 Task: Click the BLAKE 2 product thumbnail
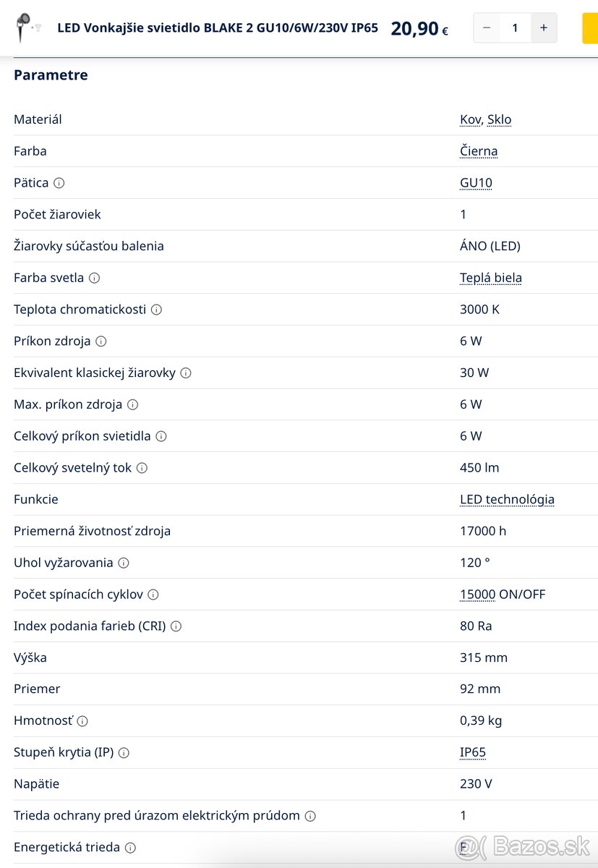[x=27, y=27]
